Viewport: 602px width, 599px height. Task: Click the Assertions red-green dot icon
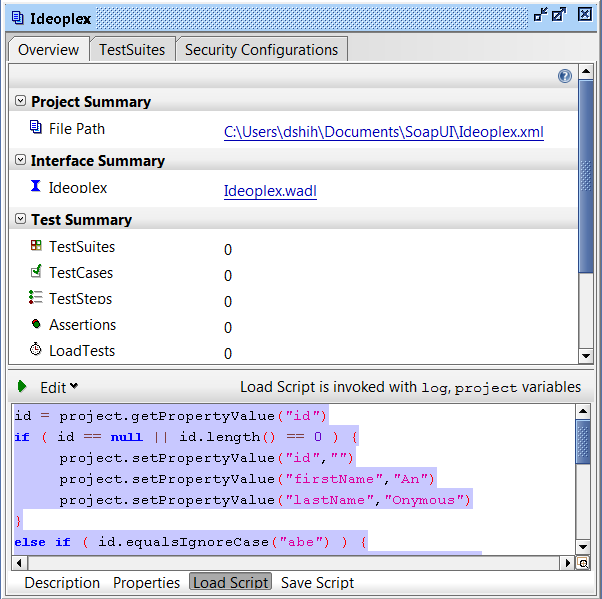click(x=36, y=324)
